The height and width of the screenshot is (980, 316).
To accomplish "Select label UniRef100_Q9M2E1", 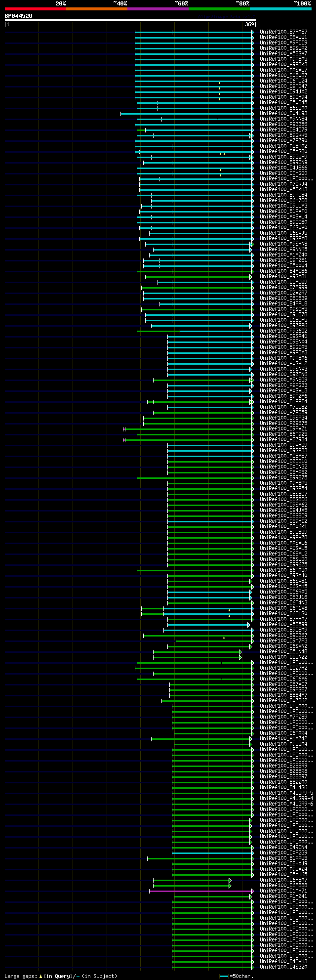I will (283, 260).
